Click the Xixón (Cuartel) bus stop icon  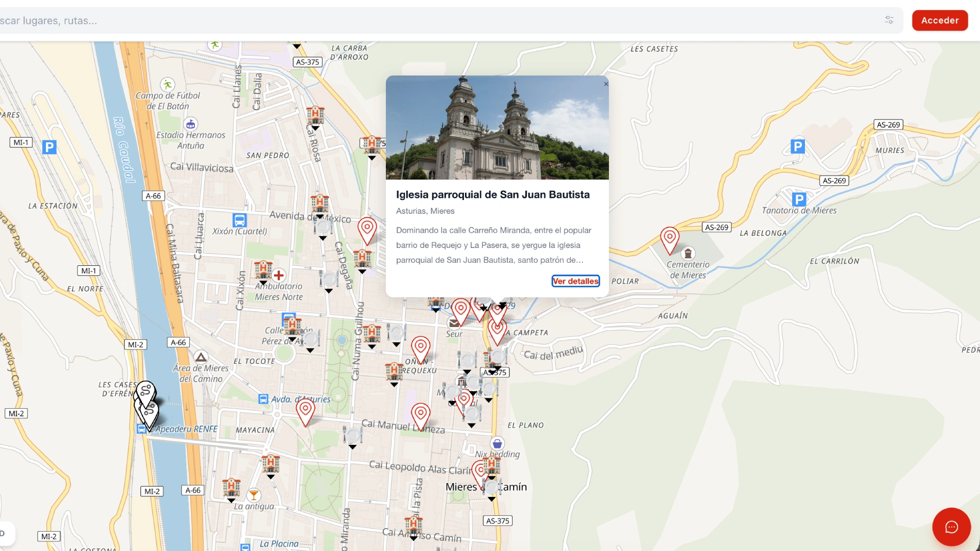click(x=239, y=220)
